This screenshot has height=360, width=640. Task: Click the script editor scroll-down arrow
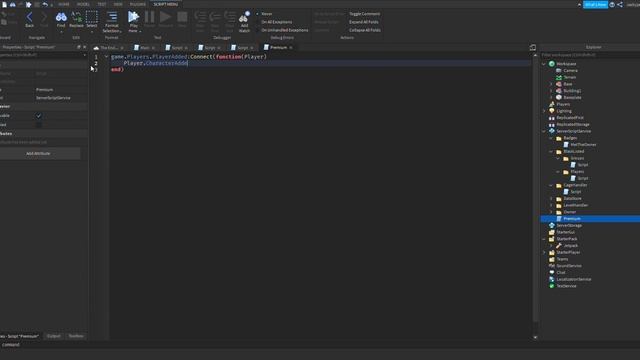535,338
